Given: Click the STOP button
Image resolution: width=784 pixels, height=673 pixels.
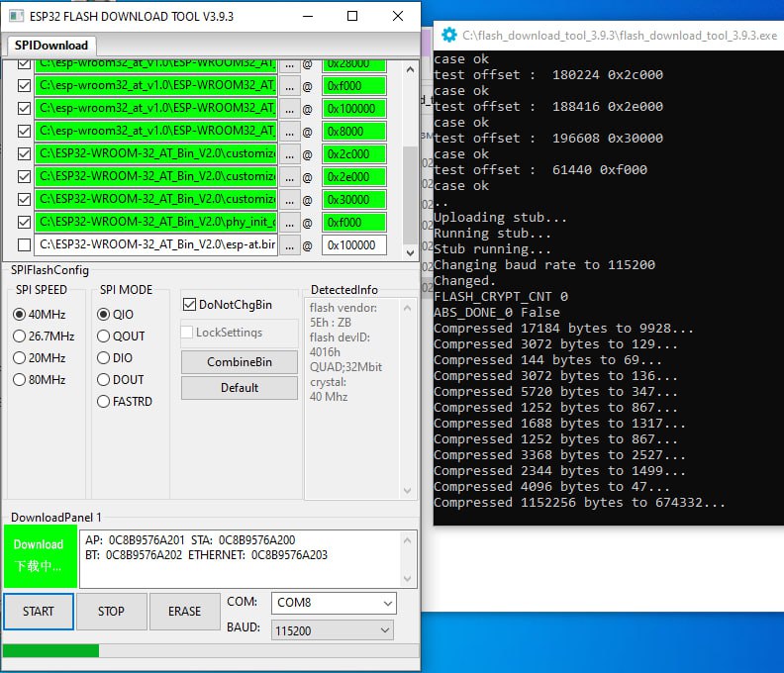Looking at the screenshot, I should tap(111, 611).
